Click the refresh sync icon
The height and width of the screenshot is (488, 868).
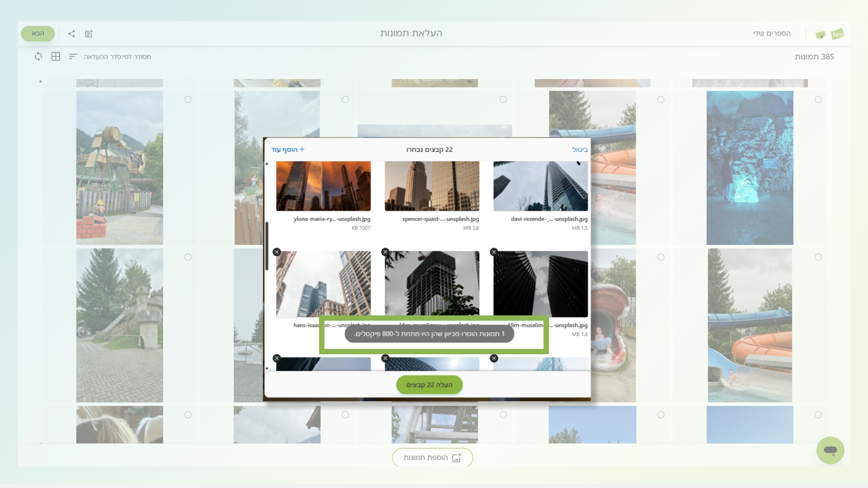pos(38,56)
